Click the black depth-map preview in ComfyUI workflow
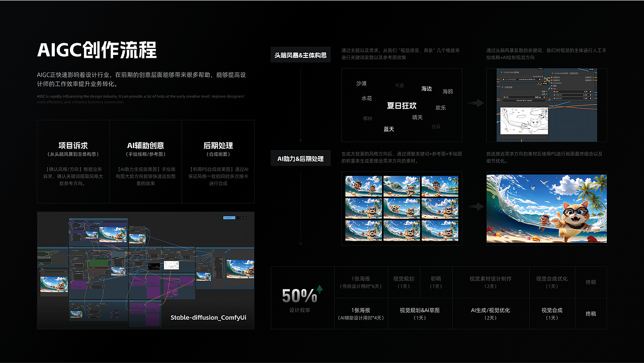 pos(154,266)
